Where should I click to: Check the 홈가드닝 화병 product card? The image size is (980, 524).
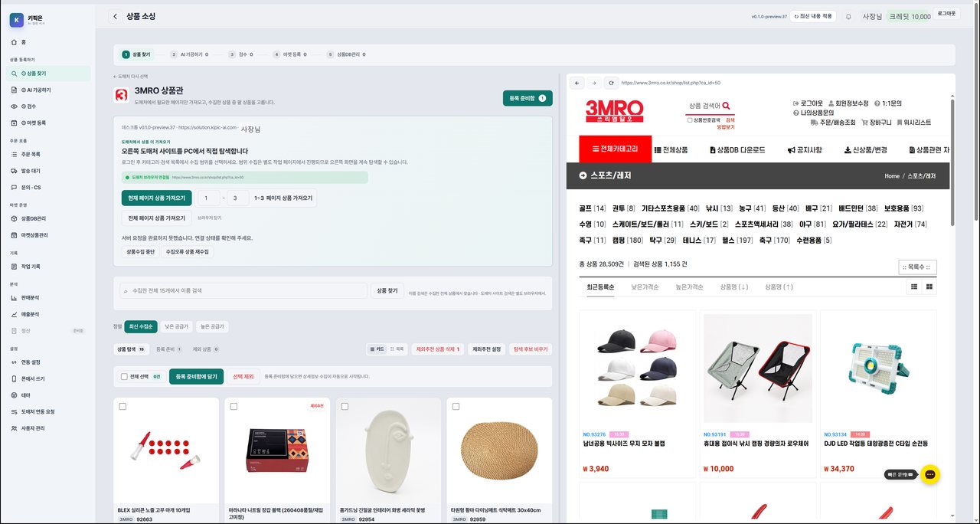(x=345, y=407)
